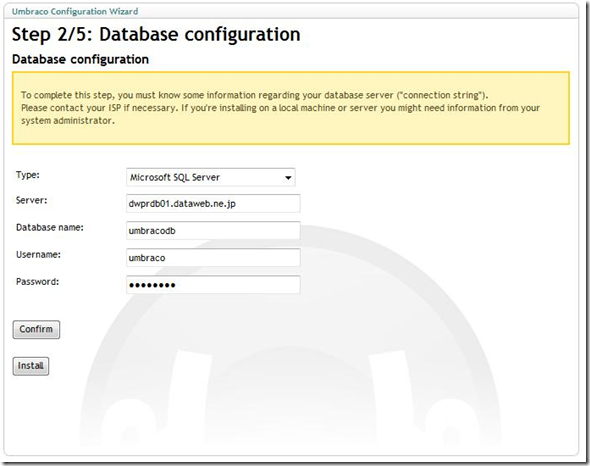Open the database Type dropdown

[x=211, y=177]
